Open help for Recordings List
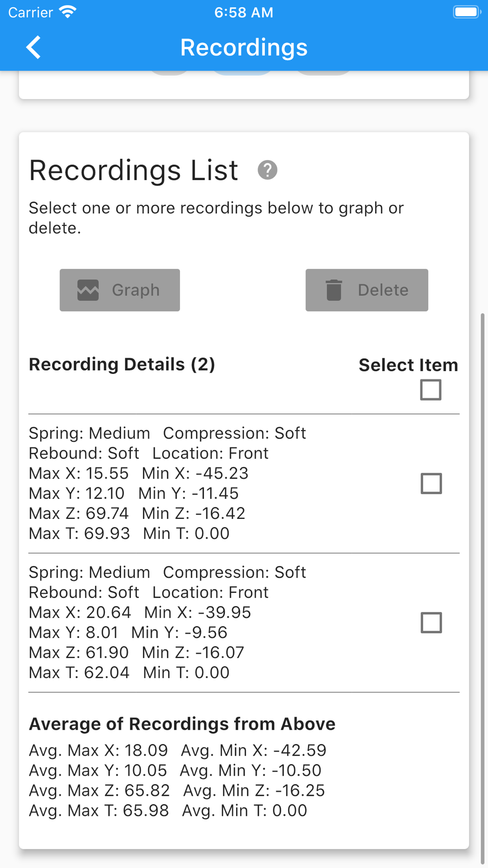The image size is (488, 868). coord(267,170)
